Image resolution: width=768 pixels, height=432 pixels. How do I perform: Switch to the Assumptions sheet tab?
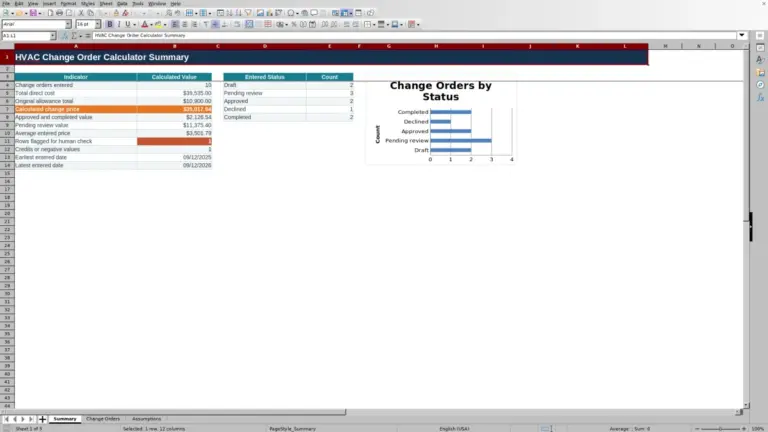coord(146,419)
